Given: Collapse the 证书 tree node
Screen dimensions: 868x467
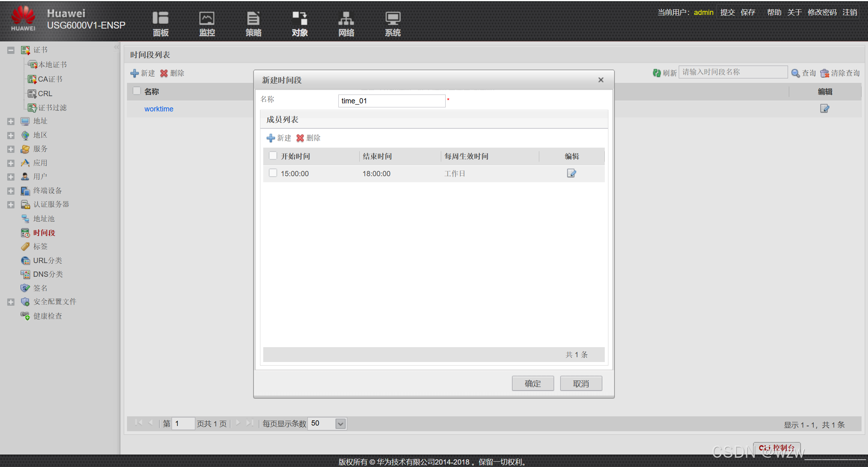Looking at the screenshot, I should (11, 50).
